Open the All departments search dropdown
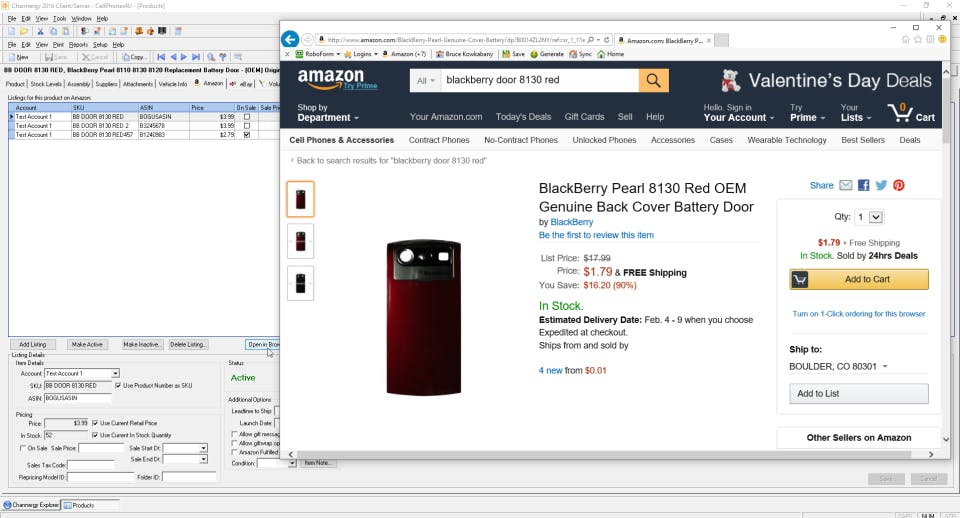Screen dimensions: 960x518 (425, 80)
